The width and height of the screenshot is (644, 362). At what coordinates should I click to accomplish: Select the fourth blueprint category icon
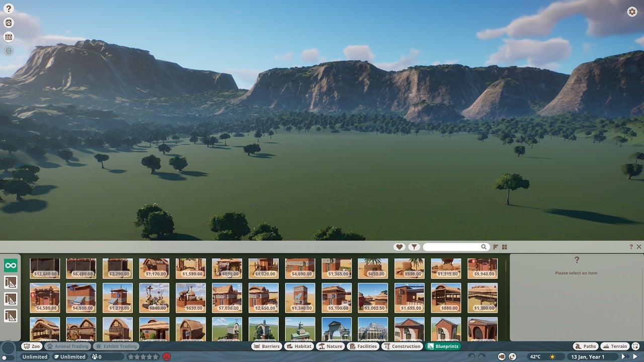pyautogui.click(x=11, y=316)
